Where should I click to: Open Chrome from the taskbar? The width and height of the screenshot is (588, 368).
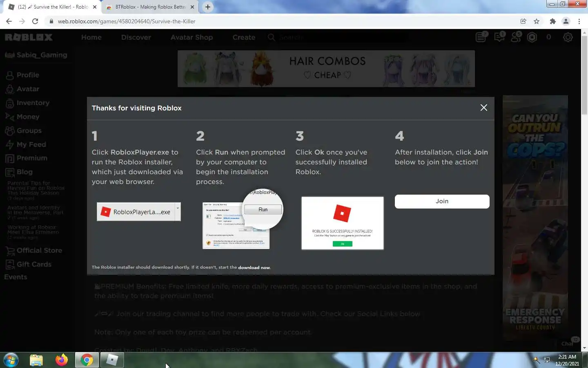pos(87,360)
